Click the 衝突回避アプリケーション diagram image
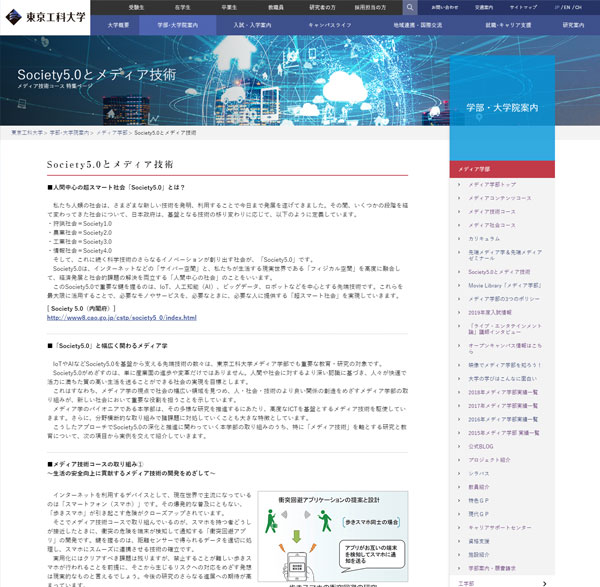Image resolution: width=600 pixels, height=587 pixels. [333, 536]
